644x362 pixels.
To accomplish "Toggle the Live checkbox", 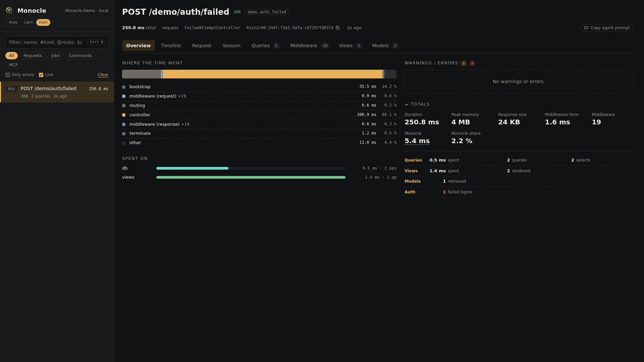I will coord(41,75).
